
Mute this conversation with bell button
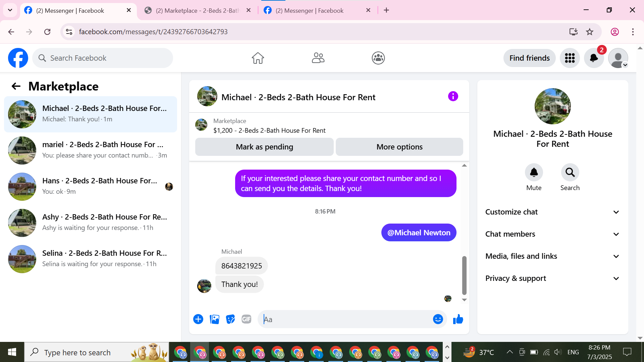click(534, 173)
